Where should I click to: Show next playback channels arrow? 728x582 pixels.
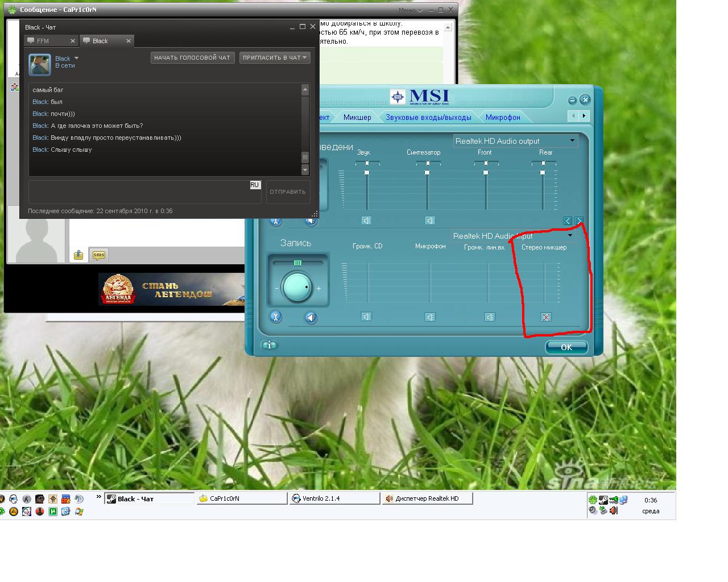click(x=579, y=221)
